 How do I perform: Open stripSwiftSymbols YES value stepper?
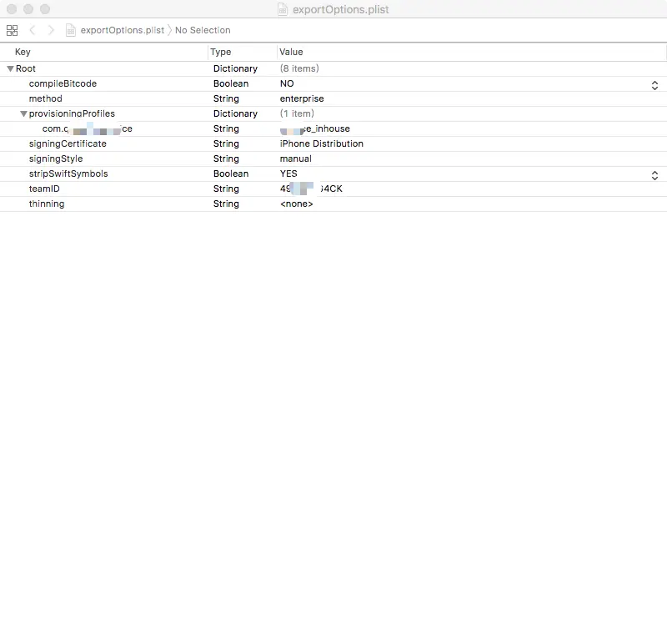coord(654,175)
